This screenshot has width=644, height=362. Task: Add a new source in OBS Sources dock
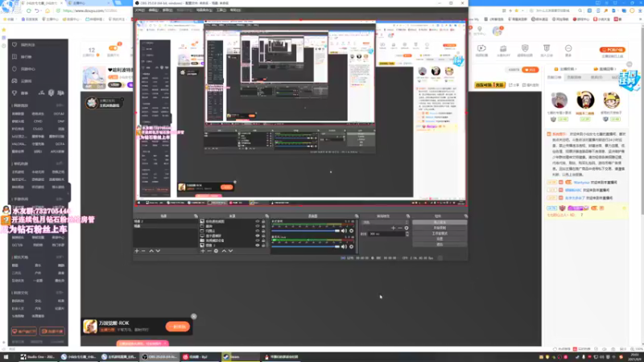click(203, 251)
